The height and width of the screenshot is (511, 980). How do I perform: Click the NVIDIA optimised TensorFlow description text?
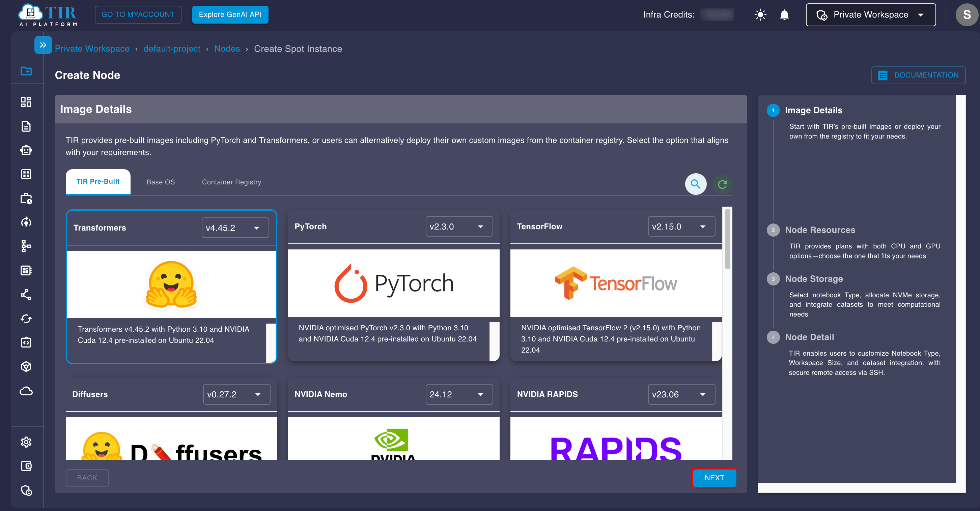click(611, 339)
